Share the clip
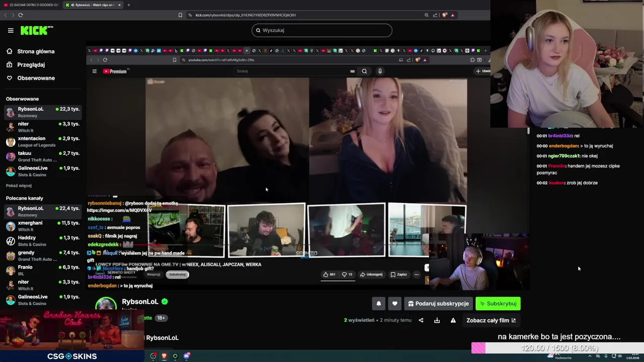This screenshot has width=644, height=362. pyautogui.click(x=421, y=320)
